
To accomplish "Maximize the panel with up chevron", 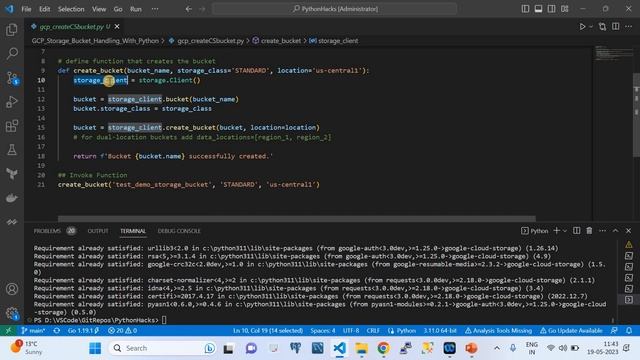I will pos(615,231).
